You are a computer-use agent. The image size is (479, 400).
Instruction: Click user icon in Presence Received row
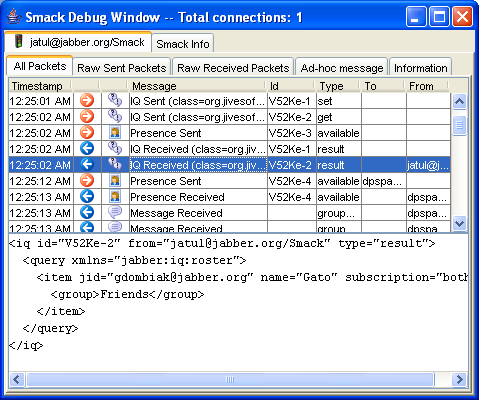tap(115, 196)
